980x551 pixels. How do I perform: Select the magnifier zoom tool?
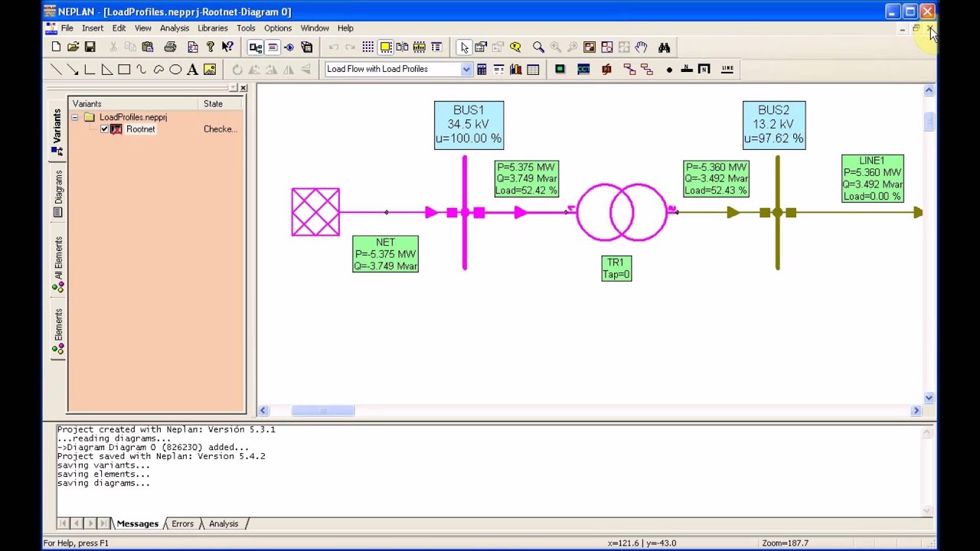pyautogui.click(x=538, y=47)
